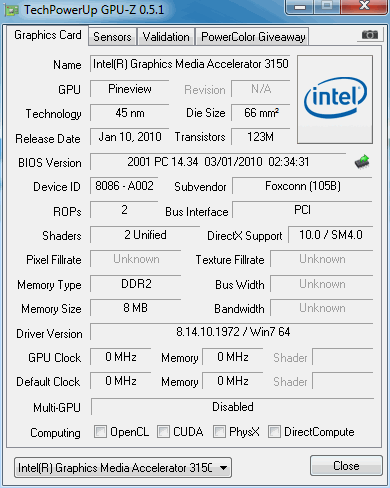This screenshot has height=488, width=390.
Task: Tick the DirectCompute checkbox
Action: point(274,431)
